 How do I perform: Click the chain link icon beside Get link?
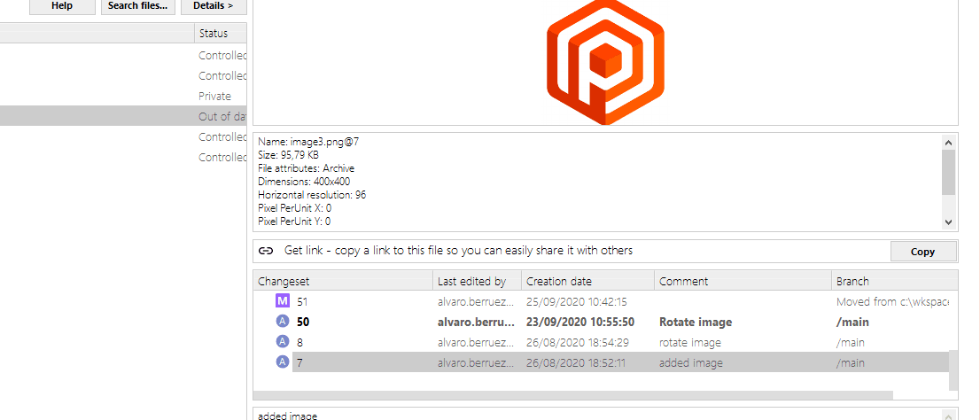pos(266,251)
